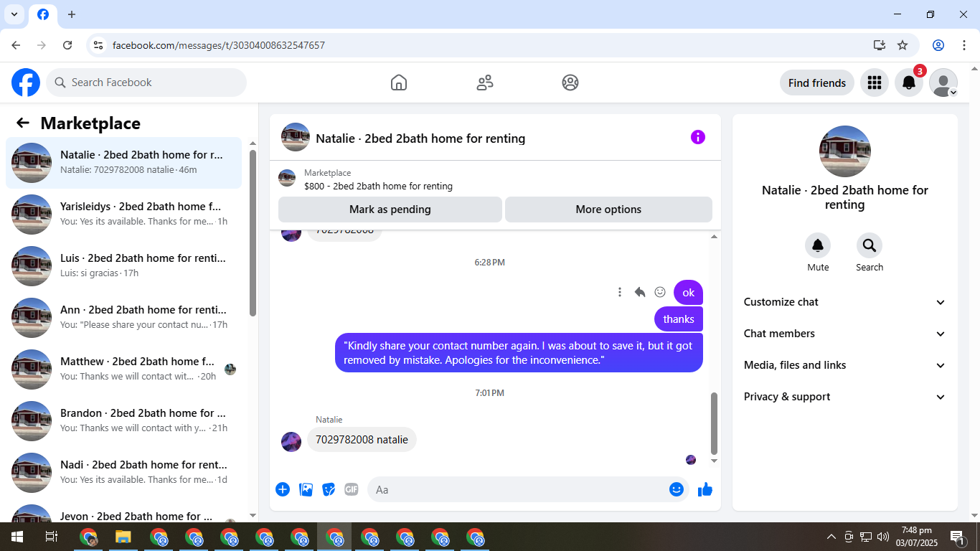Open Matthew conversation
980x551 pixels.
pyautogui.click(x=124, y=369)
